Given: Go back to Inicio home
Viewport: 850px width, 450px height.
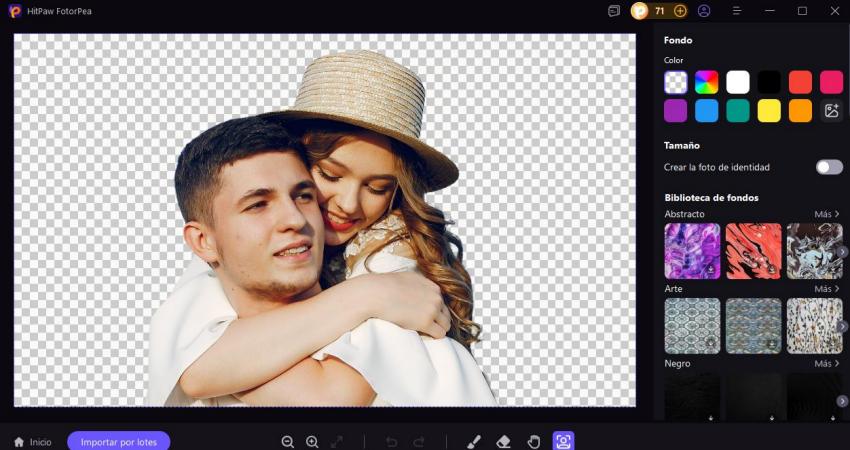Looking at the screenshot, I should pos(32,441).
